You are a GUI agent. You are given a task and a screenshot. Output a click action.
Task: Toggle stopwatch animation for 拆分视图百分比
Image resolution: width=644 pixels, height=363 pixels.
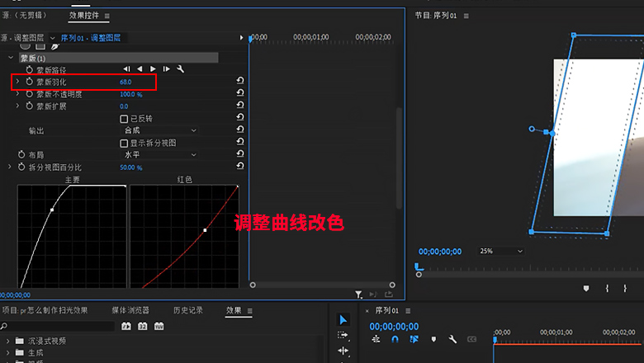coord(21,167)
